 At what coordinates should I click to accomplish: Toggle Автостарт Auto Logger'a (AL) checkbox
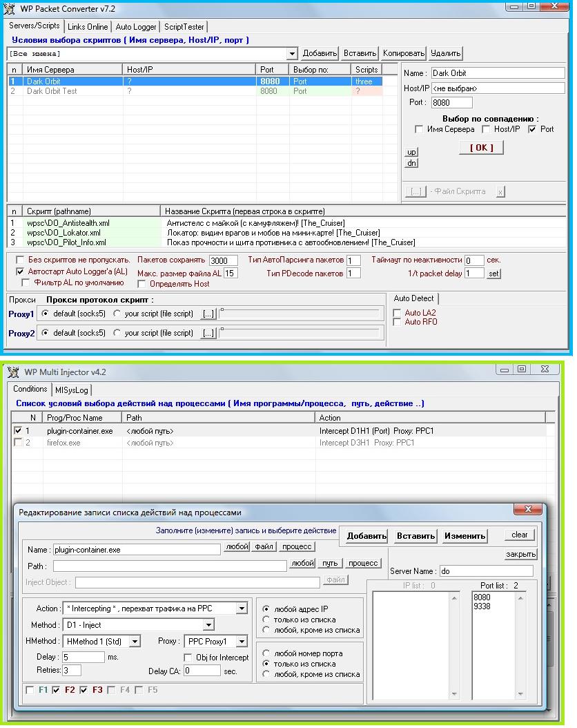(x=20, y=271)
